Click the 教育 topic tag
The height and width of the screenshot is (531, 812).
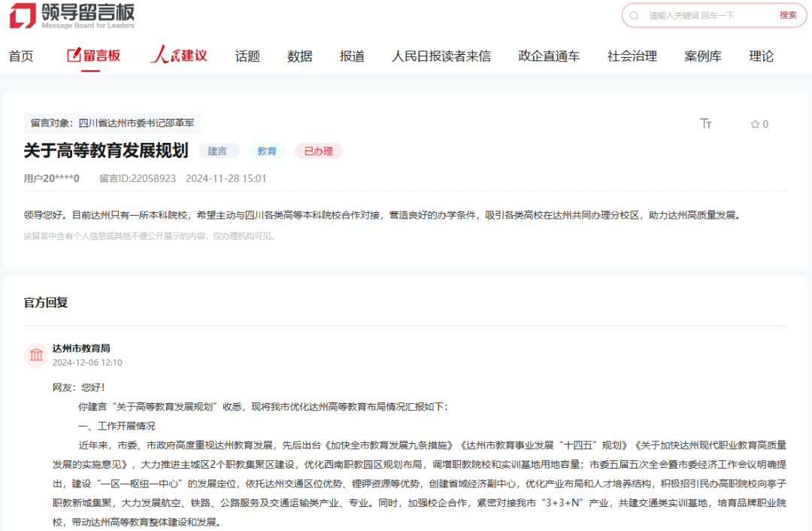coord(267,150)
